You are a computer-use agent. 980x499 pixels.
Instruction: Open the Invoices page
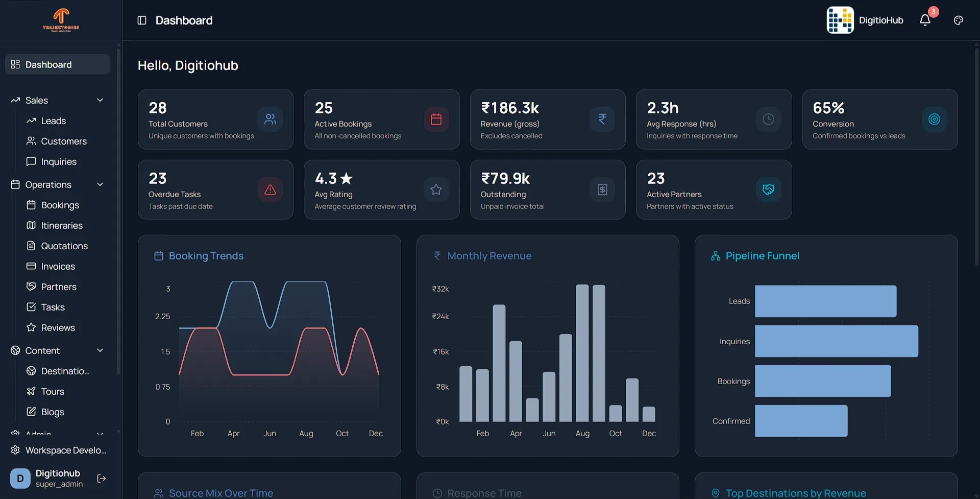click(x=58, y=266)
